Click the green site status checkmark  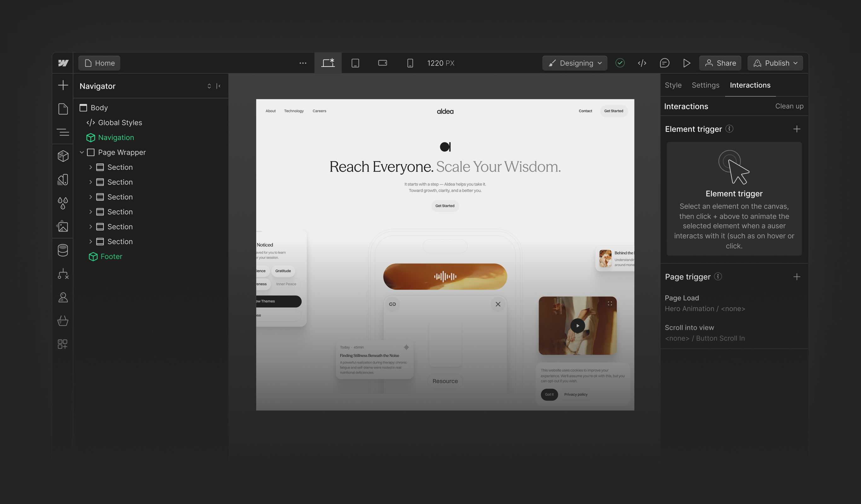coord(620,63)
